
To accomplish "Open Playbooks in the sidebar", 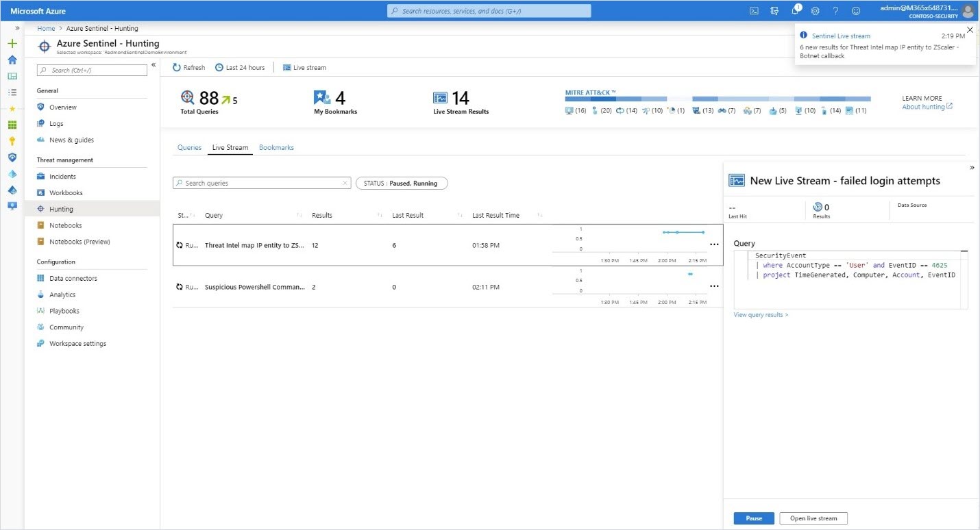I will [x=64, y=310].
